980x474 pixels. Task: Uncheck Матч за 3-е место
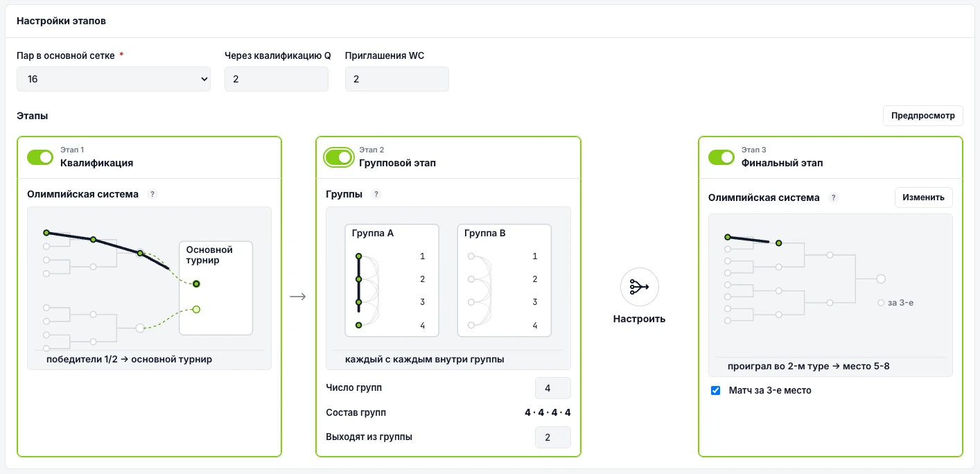pos(716,390)
